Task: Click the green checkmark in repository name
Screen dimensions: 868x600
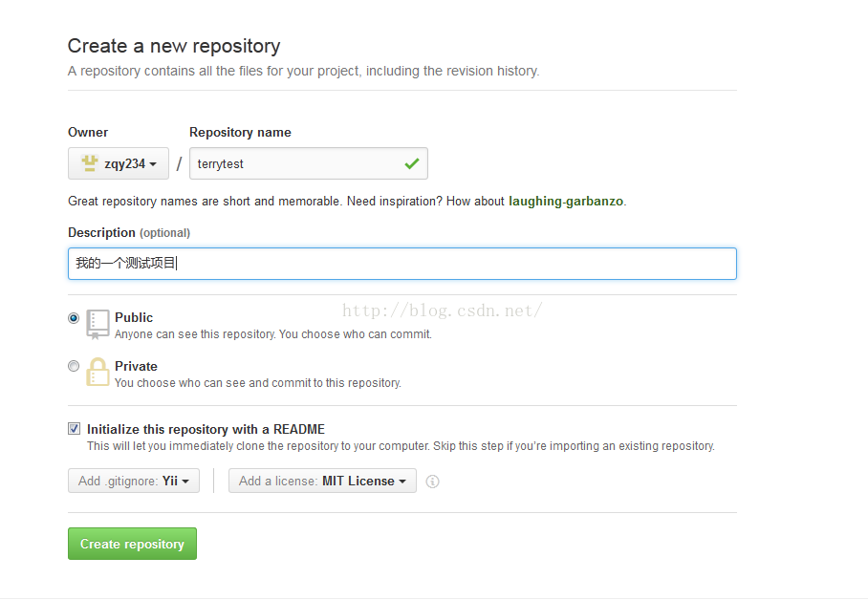Action: coord(411,163)
